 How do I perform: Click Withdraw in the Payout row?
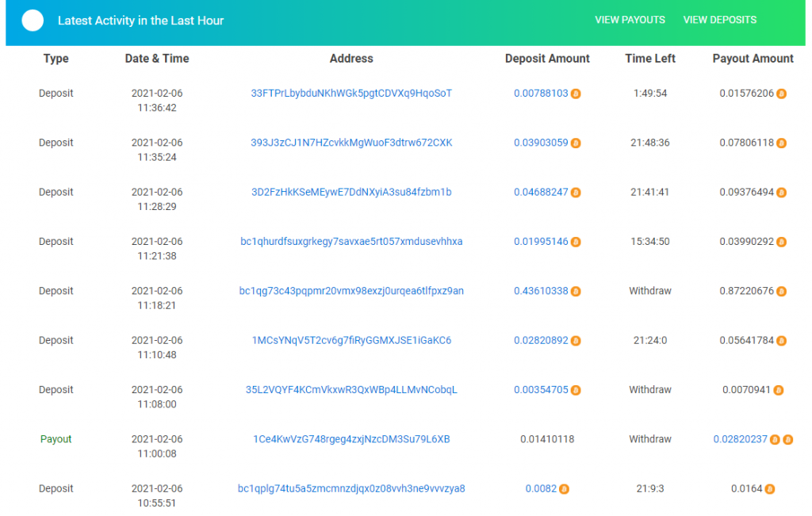(650, 439)
